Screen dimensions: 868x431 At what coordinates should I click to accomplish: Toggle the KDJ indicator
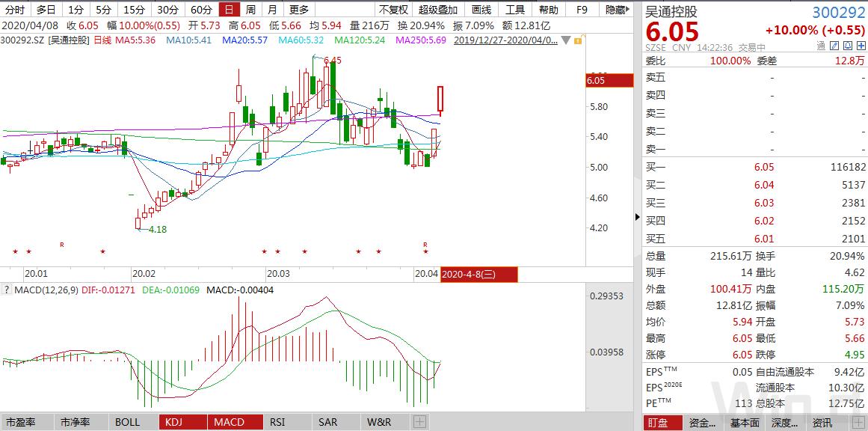pyautogui.click(x=173, y=422)
